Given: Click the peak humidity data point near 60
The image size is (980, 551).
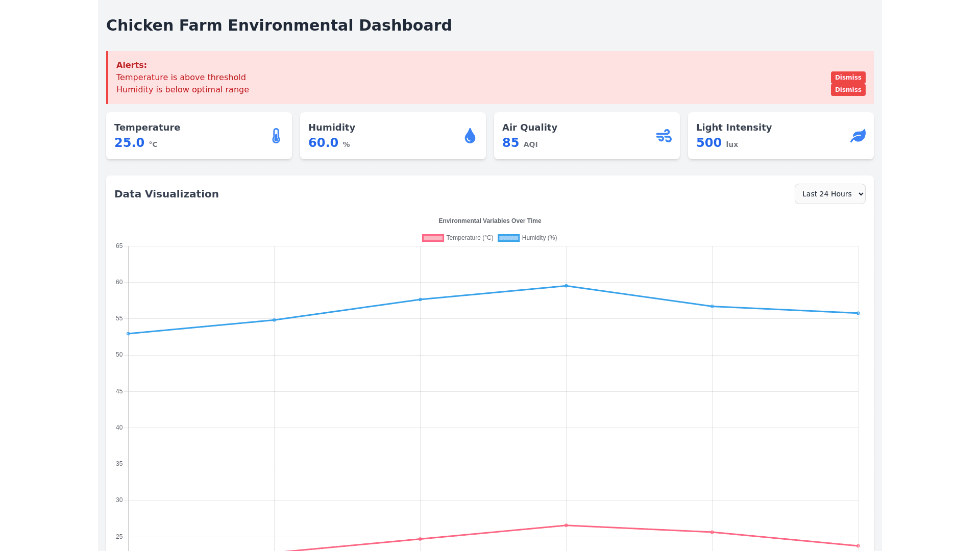Looking at the screenshot, I should (x=566, y=286).
